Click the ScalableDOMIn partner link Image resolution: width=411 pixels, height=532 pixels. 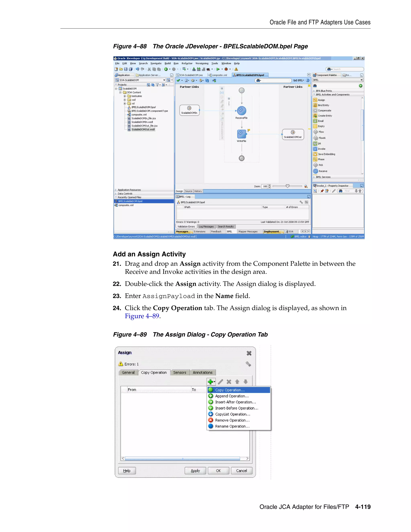[189, 110]
